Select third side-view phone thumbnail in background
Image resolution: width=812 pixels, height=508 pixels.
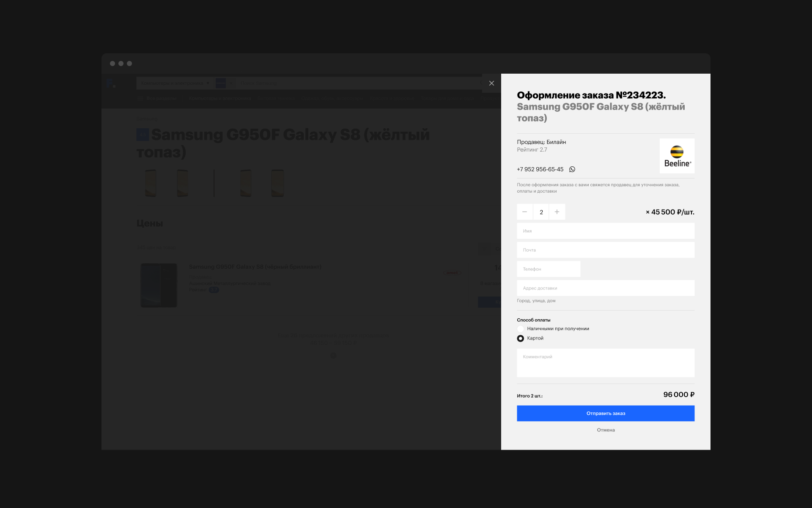click(x=214, y=183)
